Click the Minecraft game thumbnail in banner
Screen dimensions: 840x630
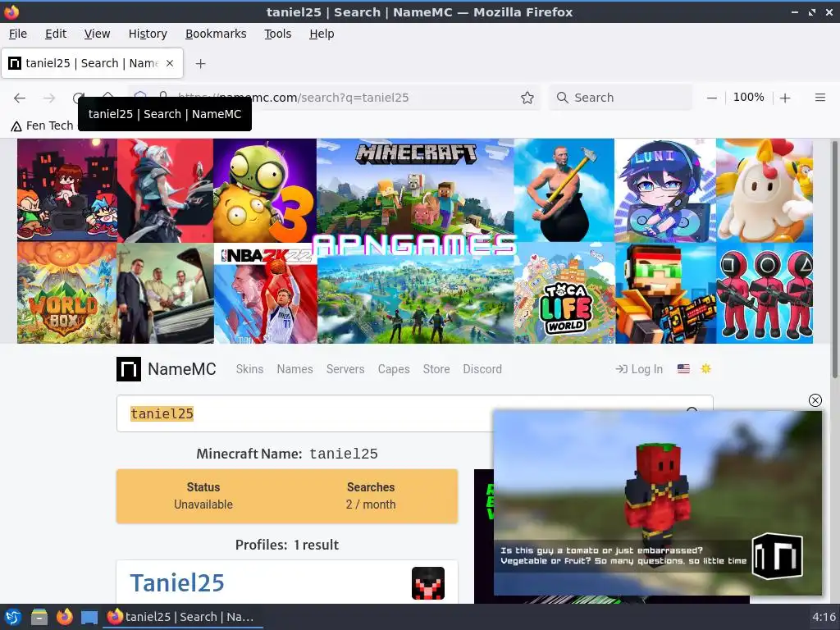pos(415,188)
